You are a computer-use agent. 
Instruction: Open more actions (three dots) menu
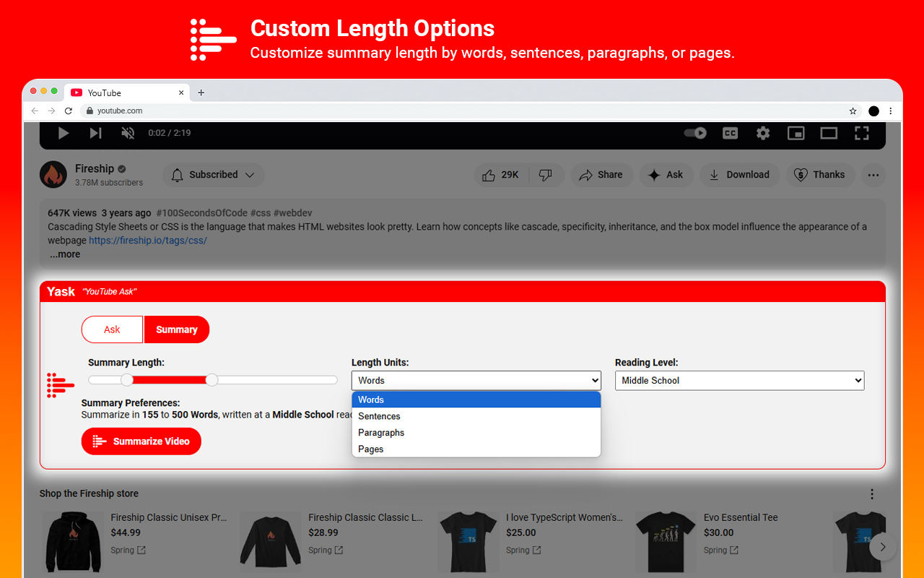[873, 175]
